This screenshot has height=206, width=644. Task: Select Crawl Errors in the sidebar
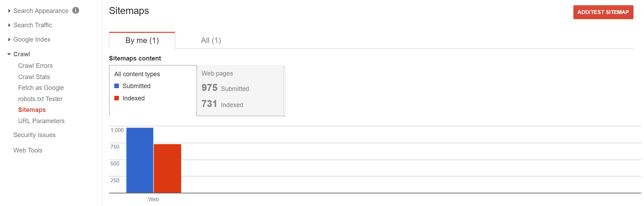[35, 65]
